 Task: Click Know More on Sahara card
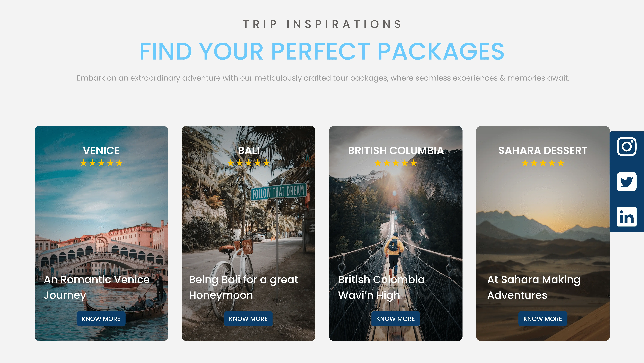(543, 319)
